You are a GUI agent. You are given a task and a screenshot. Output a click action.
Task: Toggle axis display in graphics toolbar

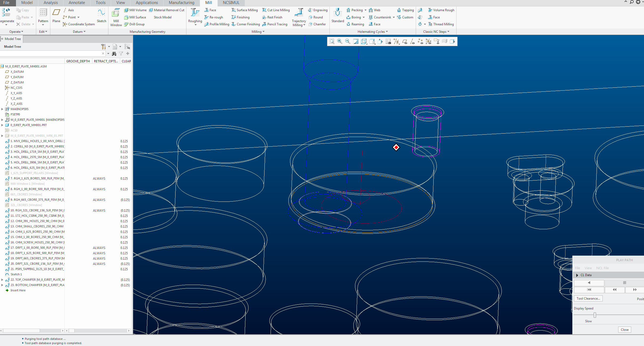click(412, 41)
